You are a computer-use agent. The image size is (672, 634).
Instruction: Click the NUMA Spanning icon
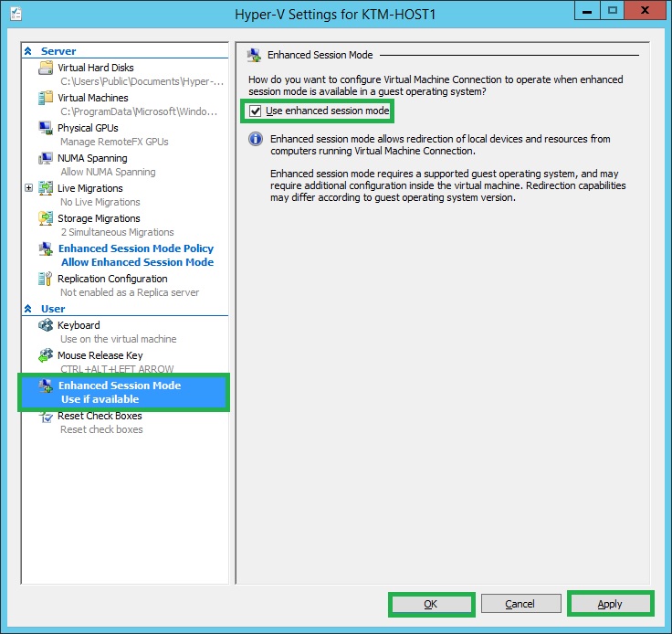pos(46,158)
